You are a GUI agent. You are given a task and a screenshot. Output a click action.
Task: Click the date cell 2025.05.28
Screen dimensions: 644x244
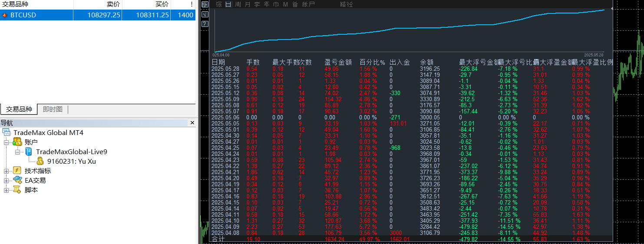pyautogui.click(x=225, y=69)
